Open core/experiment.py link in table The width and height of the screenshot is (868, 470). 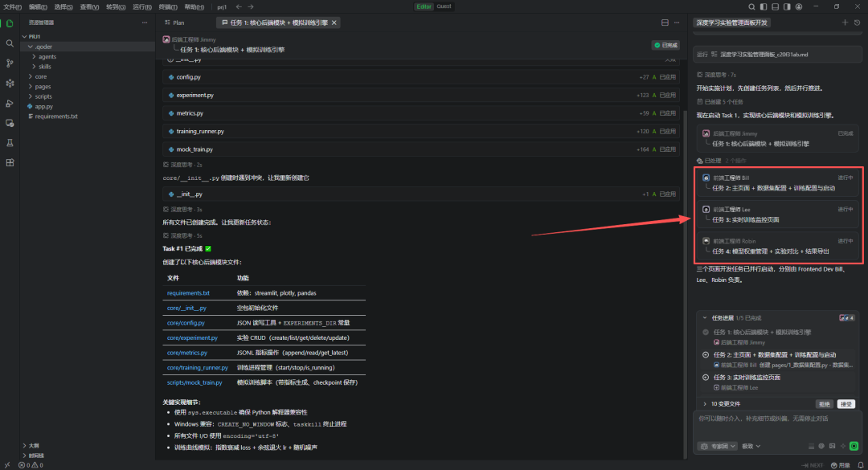[192, 337]
